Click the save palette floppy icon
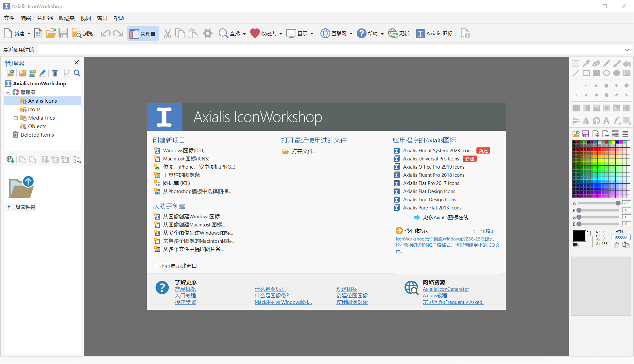 (586, 134)
